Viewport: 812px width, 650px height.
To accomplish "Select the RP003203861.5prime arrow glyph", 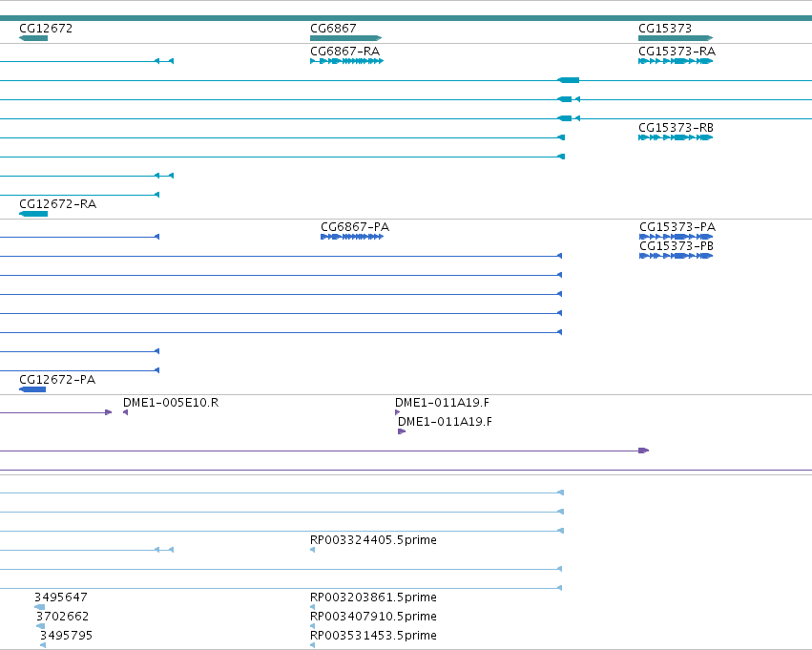I will [x=312, y=607].
